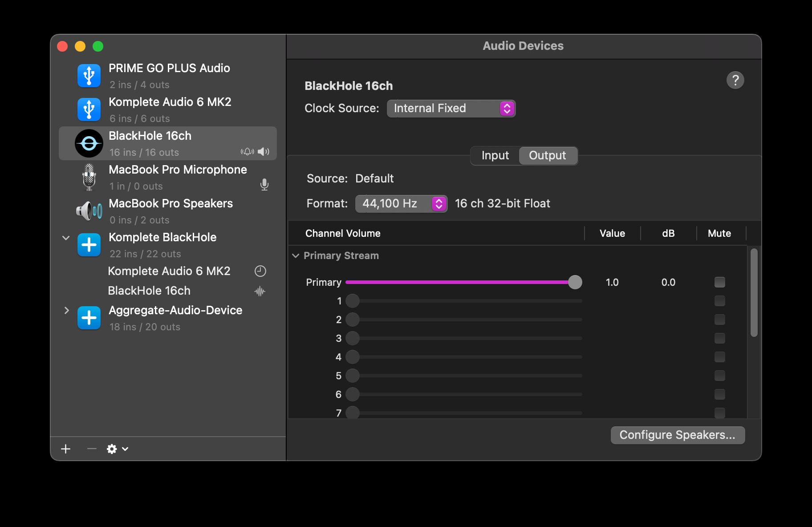This screenshot has width=812, height=527.
Task: Toggle mute checkbox for channel 4
Action: (x=720, y=357)
